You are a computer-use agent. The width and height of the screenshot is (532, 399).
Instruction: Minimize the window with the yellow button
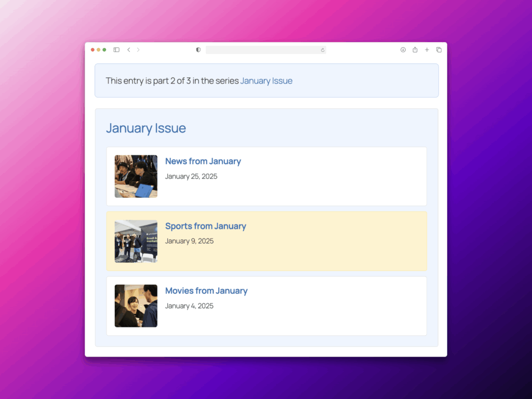[99, 50]
